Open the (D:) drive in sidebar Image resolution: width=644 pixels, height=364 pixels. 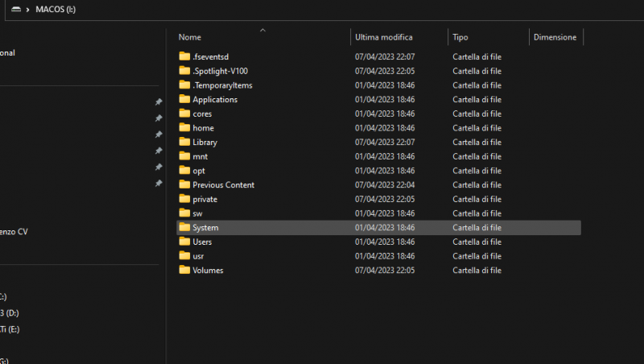10,312
